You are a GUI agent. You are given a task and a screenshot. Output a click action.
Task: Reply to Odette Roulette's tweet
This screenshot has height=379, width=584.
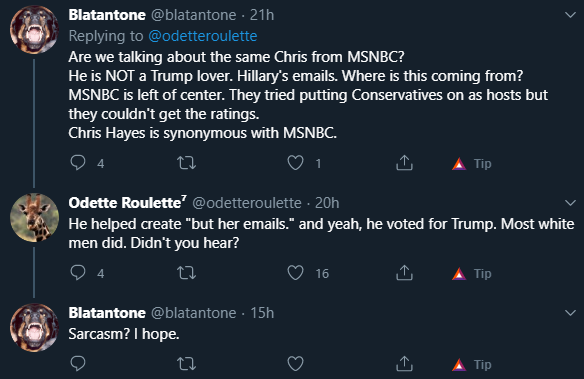click(x=78, y=273)
